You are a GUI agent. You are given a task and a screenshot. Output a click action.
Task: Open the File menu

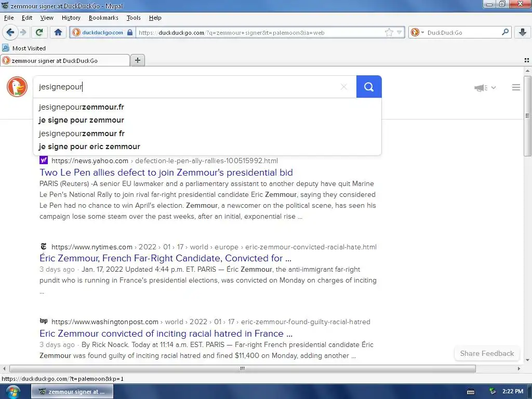pos(9,18)
